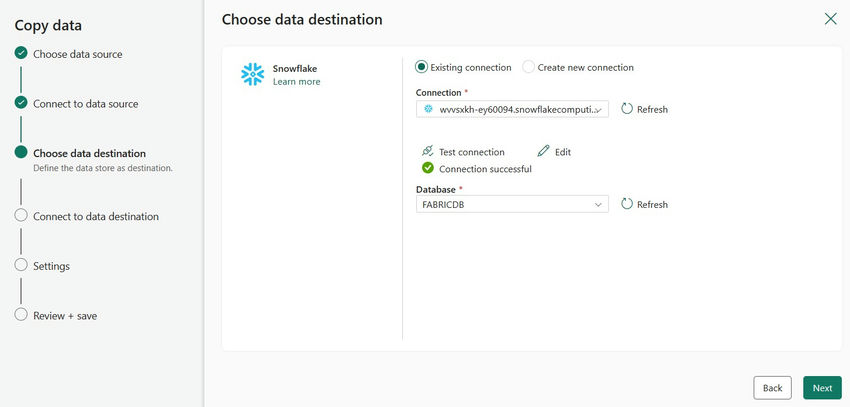Click the Copy data panel title
Screen dimensions: 850x407
point(48,25)
